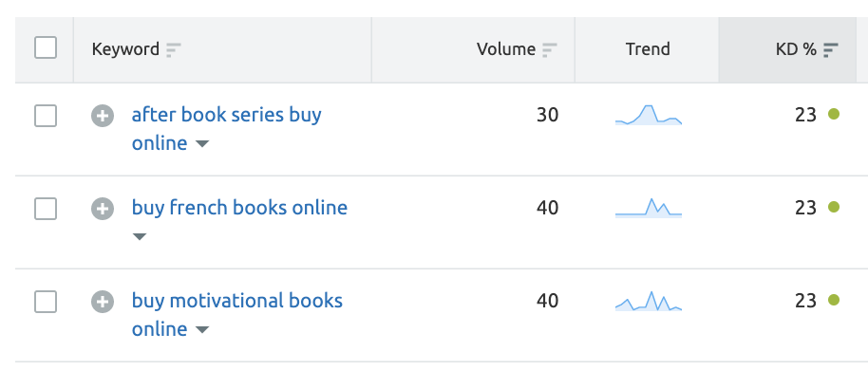Open 'buy french books online' keyword link
The width and height of the screenshot is (868, 370).
click(x=239, y=208)
